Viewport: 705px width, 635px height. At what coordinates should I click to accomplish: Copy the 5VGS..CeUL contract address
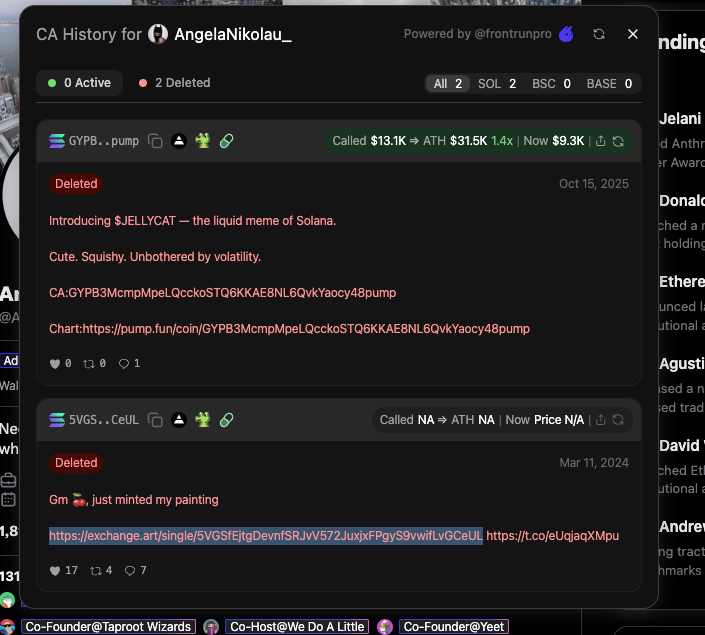(155, 420)
